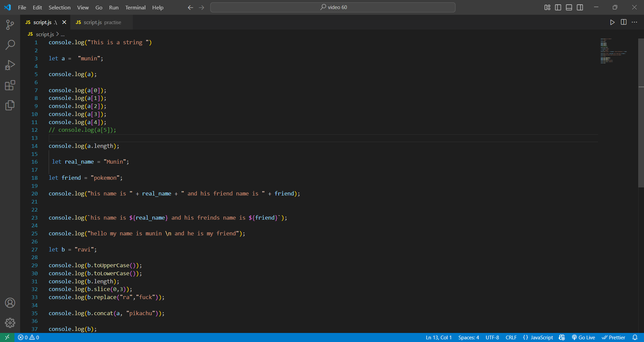Open the Extensions view
644x342 pixels.
[10, 85]
